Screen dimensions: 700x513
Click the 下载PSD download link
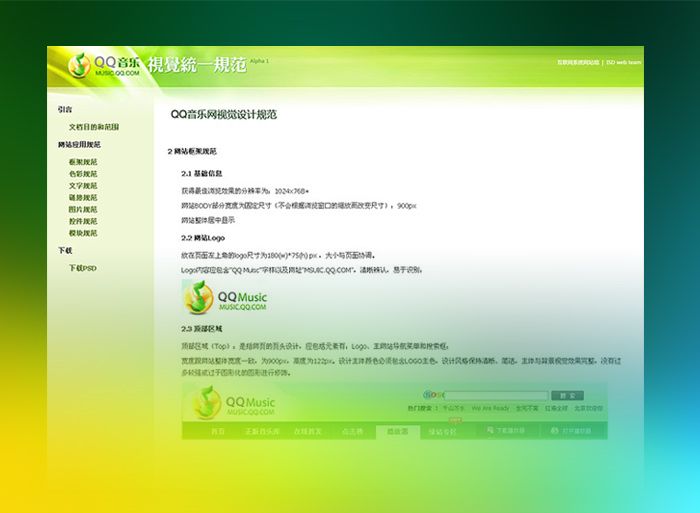coord(83,268)
